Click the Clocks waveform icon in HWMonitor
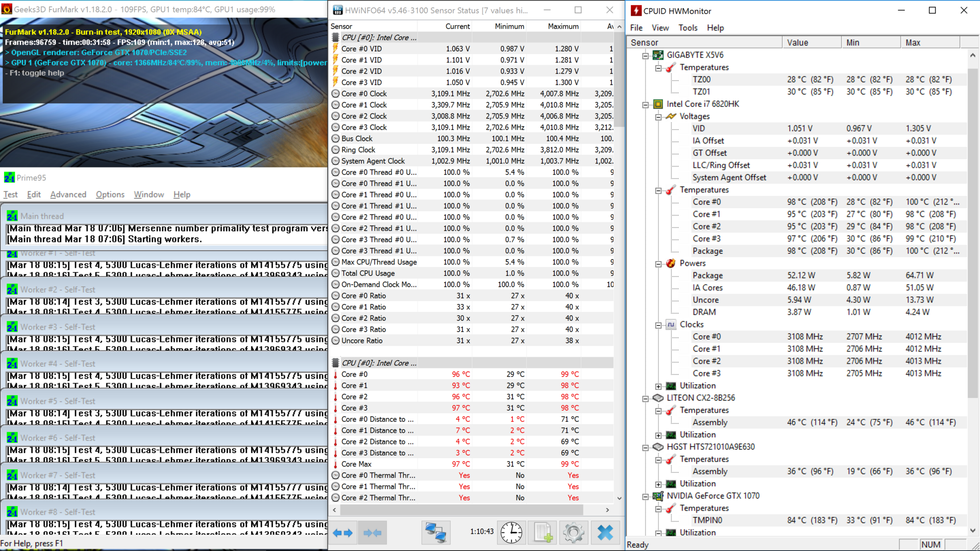The image size is (980, 551). coord(671,324)
